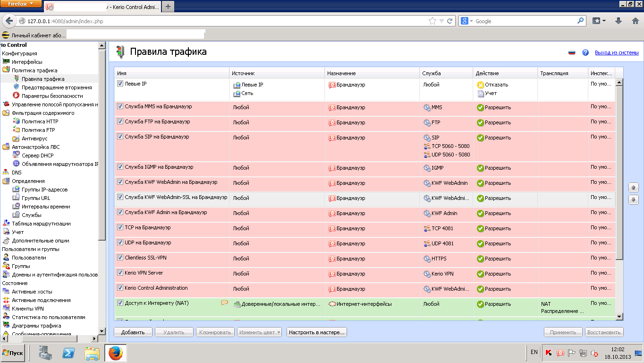Open Параметры безопасности section
The width and height of the screenshot is (644, 363).
[x=52, y=96]
